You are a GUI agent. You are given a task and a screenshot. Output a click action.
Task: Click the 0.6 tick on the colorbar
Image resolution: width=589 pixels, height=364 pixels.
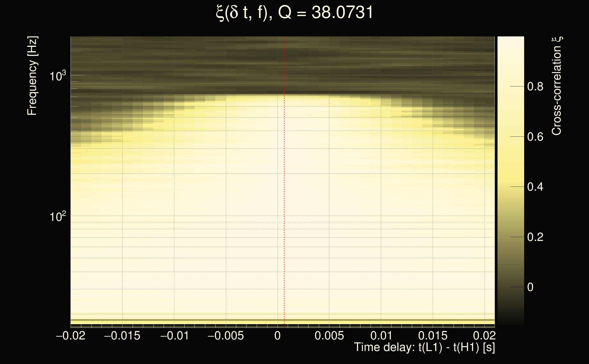[535, 137]
